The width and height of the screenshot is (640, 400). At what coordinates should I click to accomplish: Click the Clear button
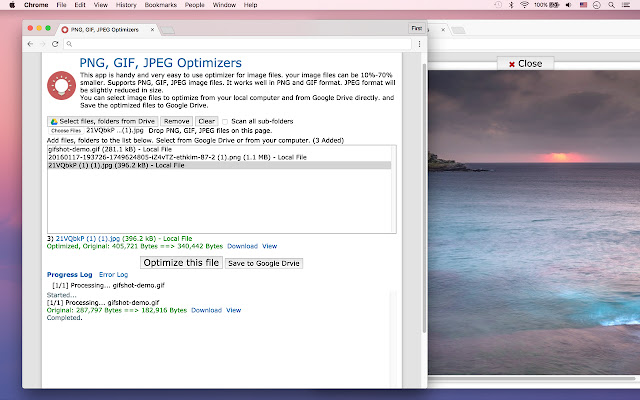(207, 121)
